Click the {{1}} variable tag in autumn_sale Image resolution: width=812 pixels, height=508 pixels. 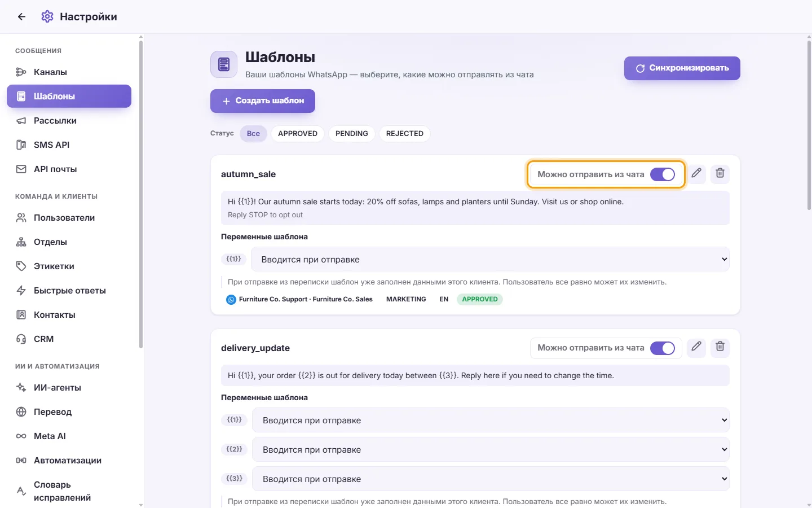pyautogui.click(x=233, y=259)
